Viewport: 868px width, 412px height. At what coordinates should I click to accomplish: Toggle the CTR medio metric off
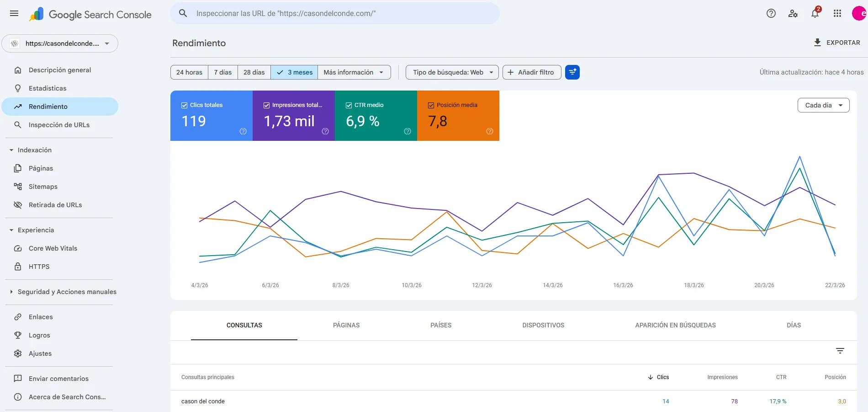[349, 105]
